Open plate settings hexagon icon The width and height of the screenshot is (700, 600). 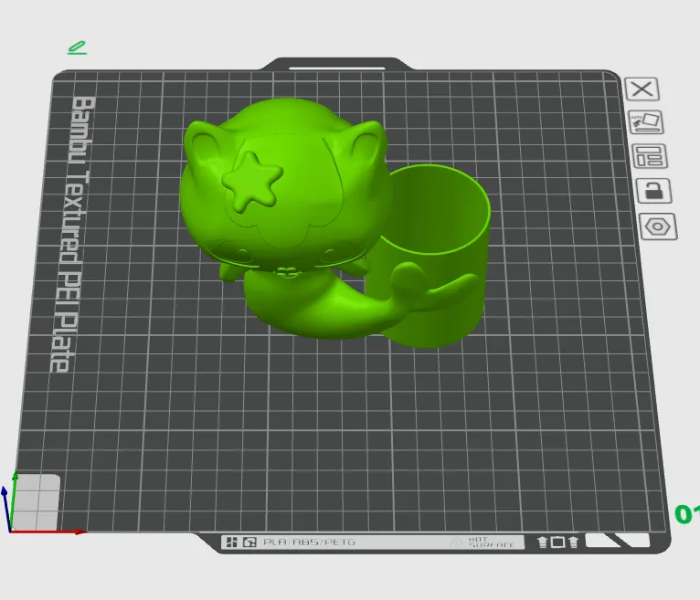click(x=658, y=226)
